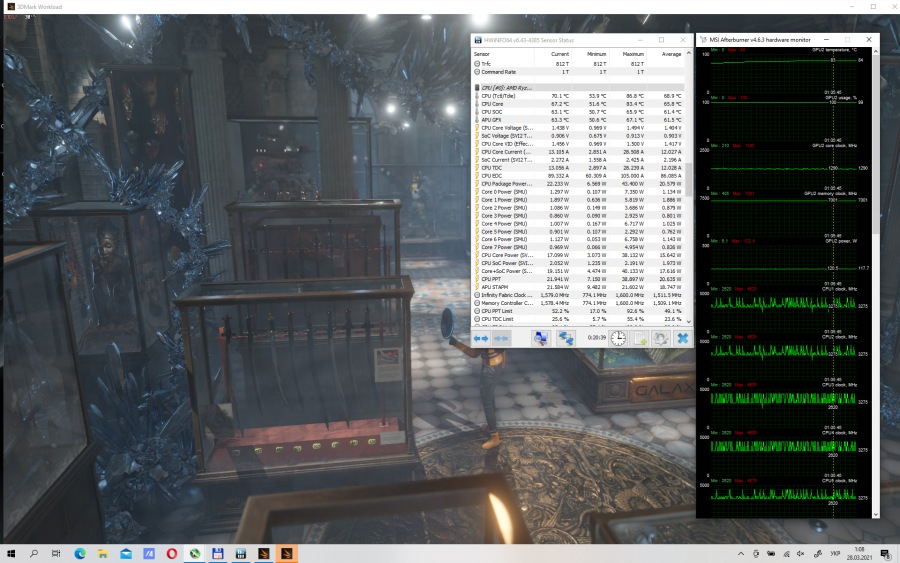
Task: Click the CPU1 clock graph in Afterburner
Action: pos(785,310)
